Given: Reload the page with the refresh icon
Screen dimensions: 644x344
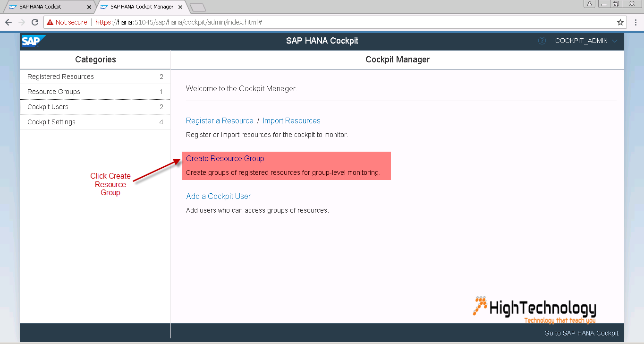Looking at the screenshot, I should coord(34,22).
